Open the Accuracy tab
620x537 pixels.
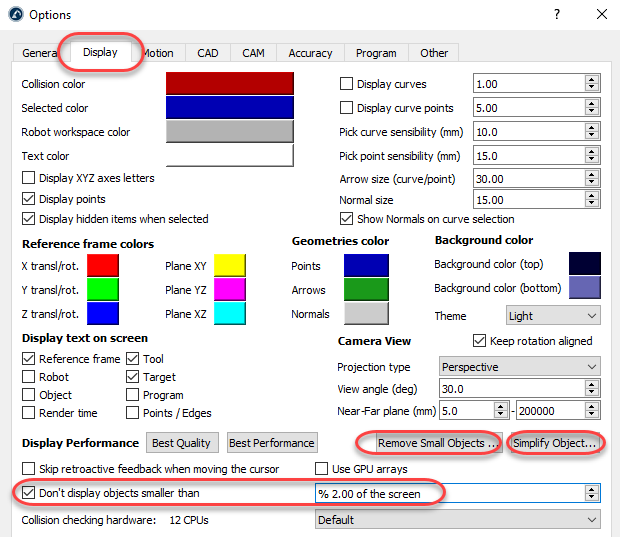coord(310,53)
